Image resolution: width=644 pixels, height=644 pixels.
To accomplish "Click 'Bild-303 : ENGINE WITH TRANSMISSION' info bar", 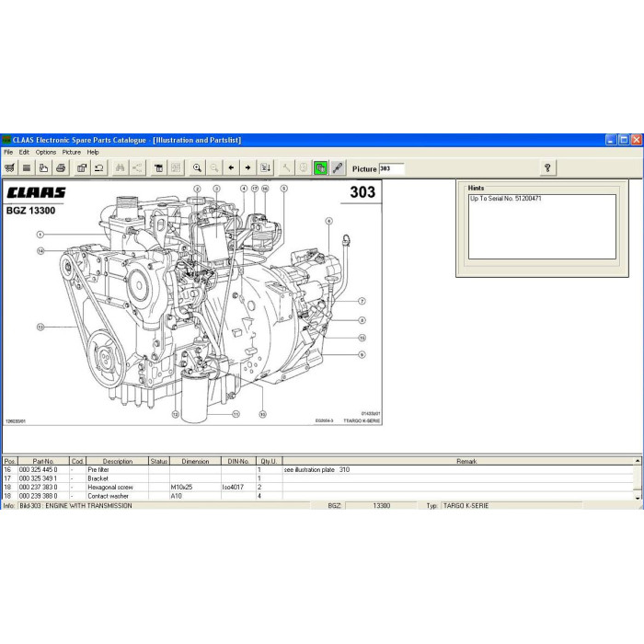I will click(165, 506).
